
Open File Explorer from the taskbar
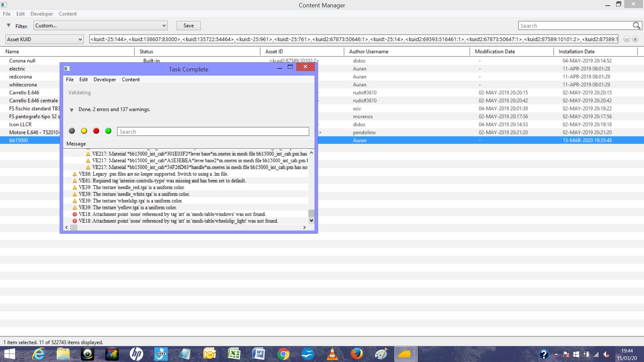[63, 354]
